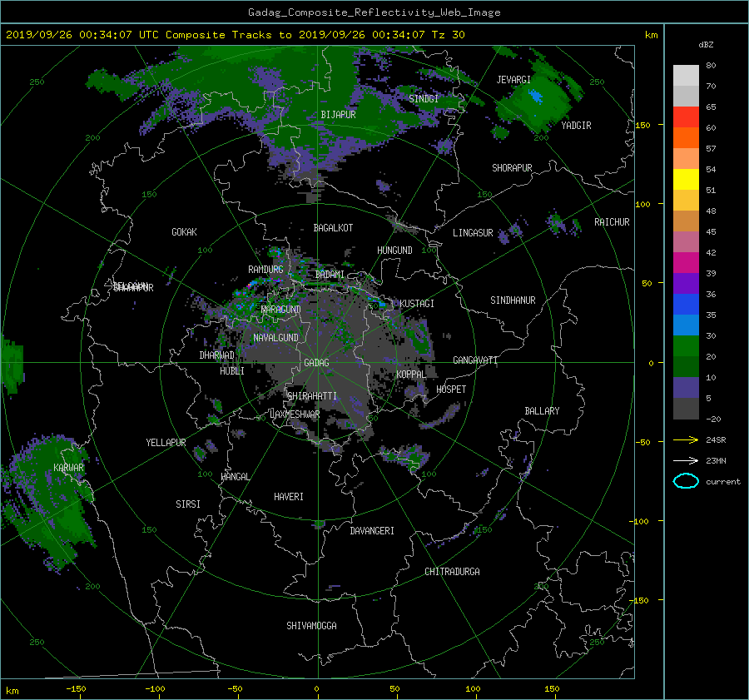Click the GOKAK city label

click(185, 232)
